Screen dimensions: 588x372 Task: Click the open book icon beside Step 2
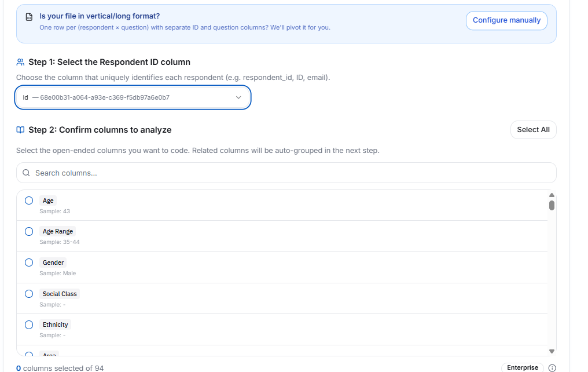pyautogui.click(x=21, y=130)
